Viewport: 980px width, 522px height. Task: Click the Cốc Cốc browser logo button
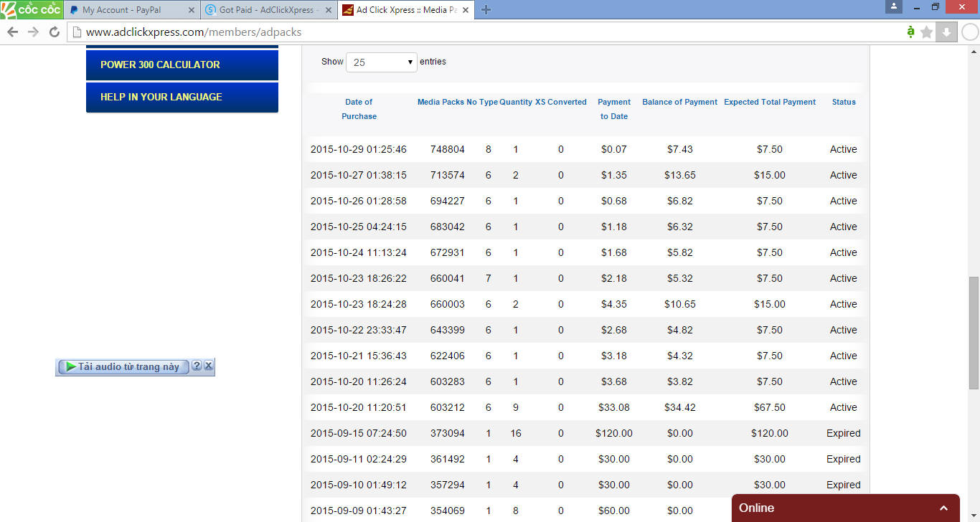click(x=31, y=9)
